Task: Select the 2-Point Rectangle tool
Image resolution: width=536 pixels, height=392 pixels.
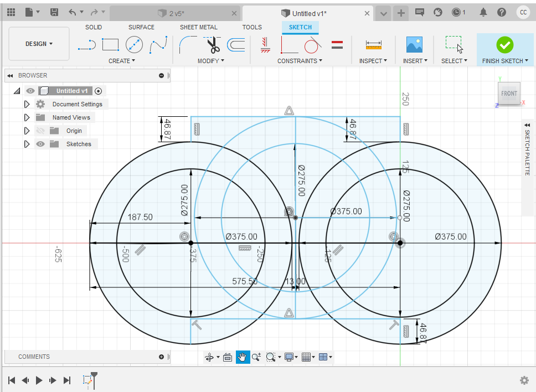Action: pos(110,45)
